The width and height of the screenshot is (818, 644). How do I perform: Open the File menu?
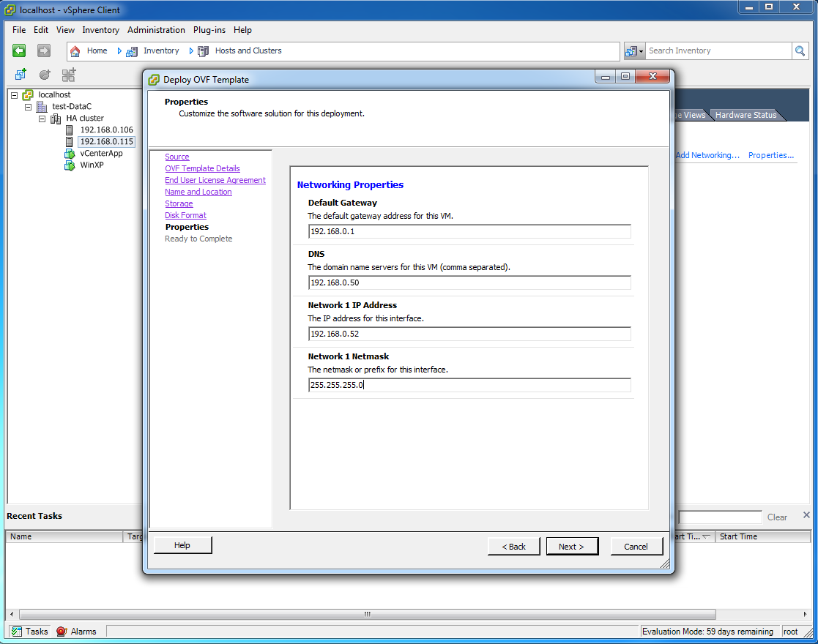(x=19, y=30)
